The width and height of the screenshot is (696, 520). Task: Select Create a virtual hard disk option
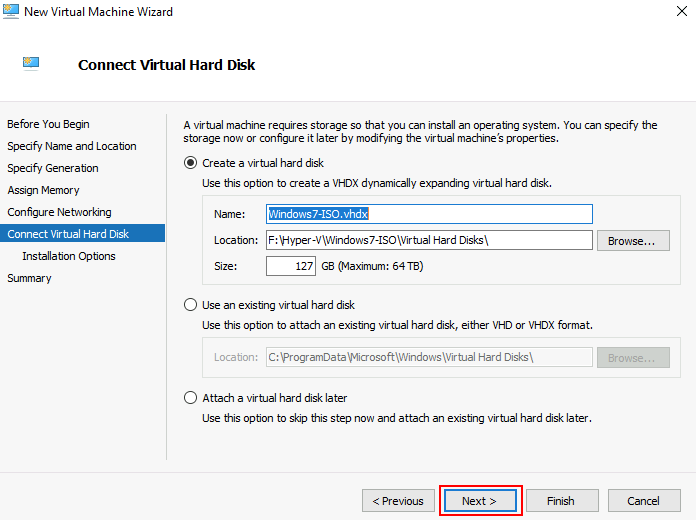point(191,163)
